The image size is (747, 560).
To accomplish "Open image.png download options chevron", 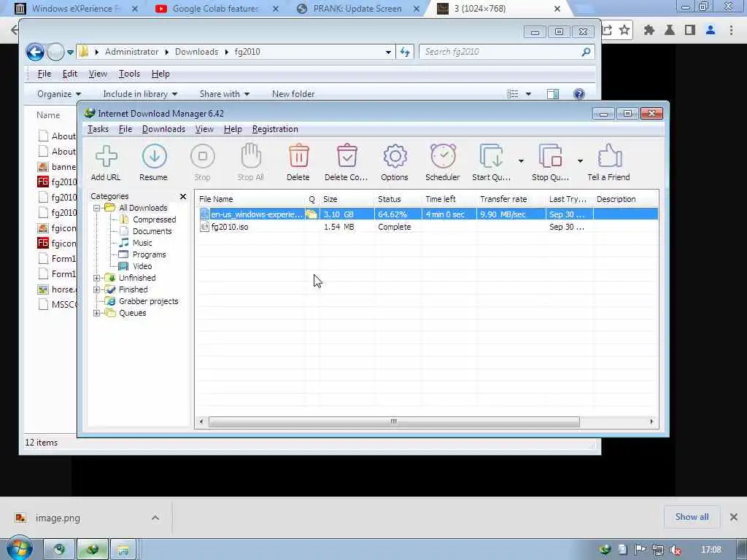I will tap(155, 518).
